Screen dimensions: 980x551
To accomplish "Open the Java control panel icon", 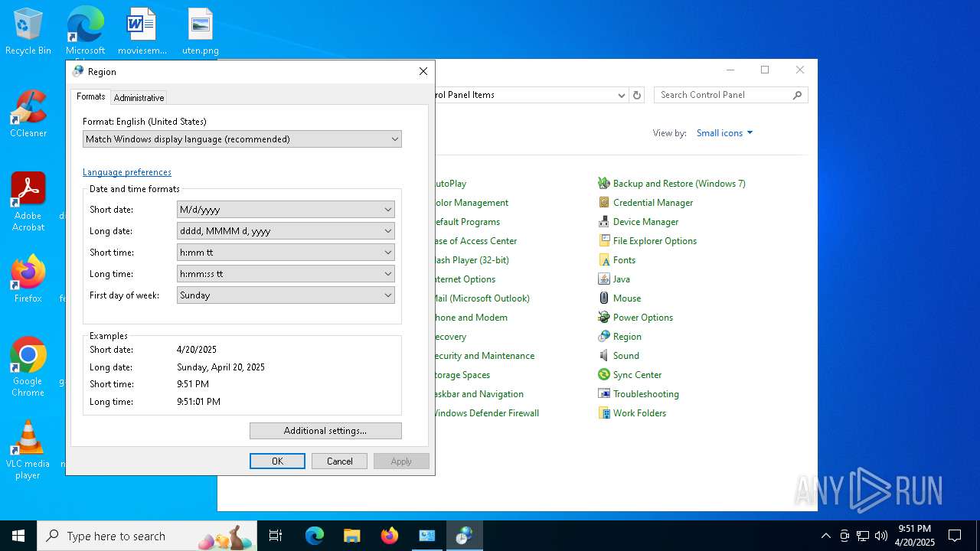I will [604, 279].
